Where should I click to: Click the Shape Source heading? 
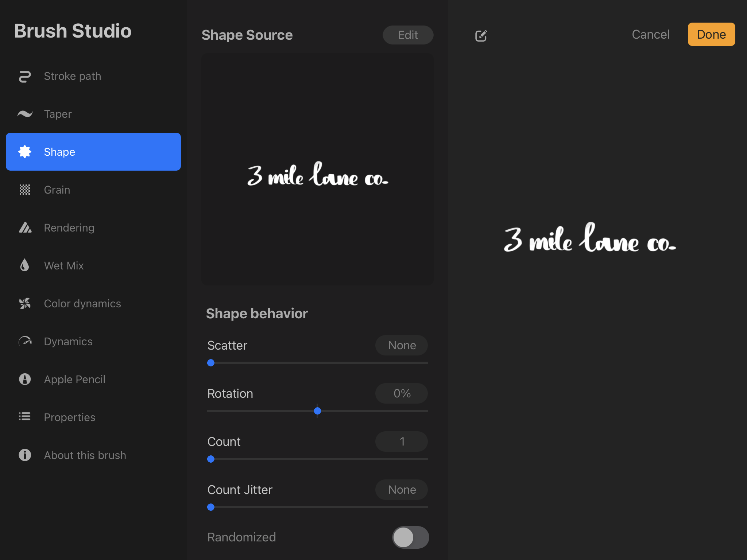pyautogui.click(x=247, y=35)
